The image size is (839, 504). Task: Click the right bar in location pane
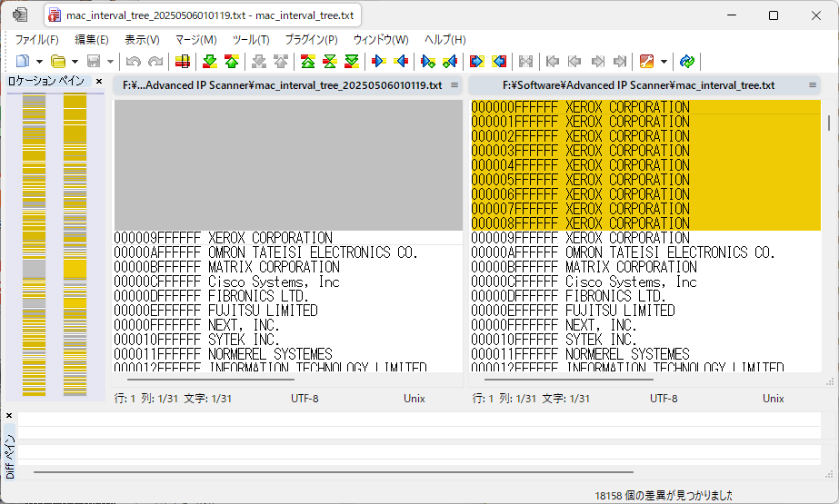pos(75,245)
